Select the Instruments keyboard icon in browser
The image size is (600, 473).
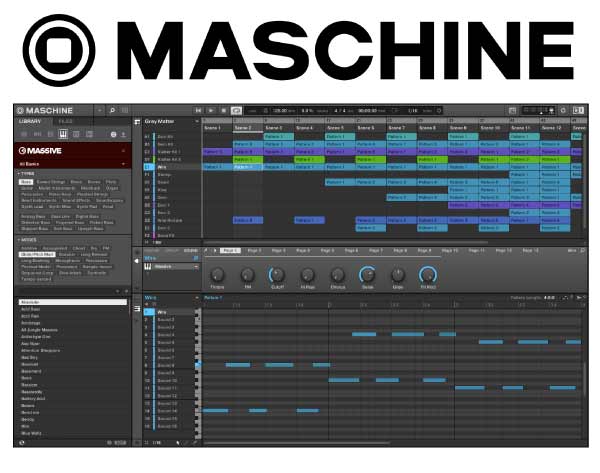point(63,134)
